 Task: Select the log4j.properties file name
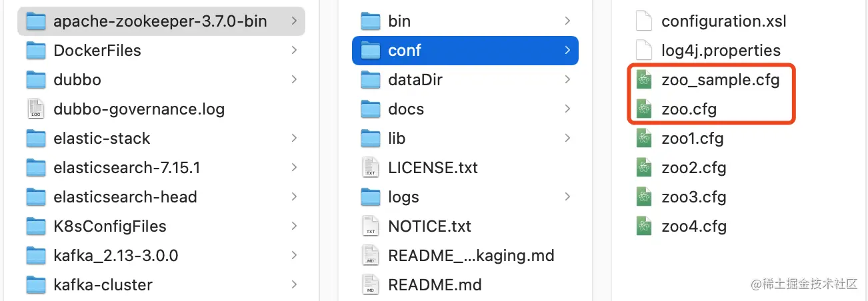point(721,51)
